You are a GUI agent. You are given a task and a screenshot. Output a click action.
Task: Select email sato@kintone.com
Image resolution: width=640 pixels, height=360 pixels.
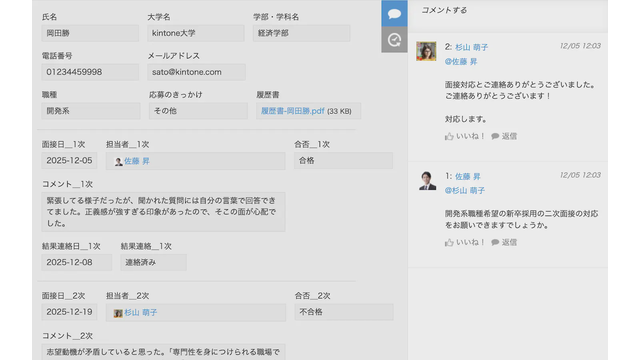[196, 72]
